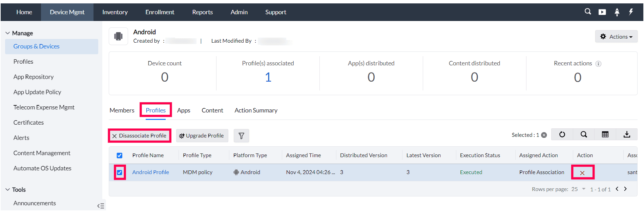Download the profile list
Screen dimensions: 644x211
click(627, 134)
